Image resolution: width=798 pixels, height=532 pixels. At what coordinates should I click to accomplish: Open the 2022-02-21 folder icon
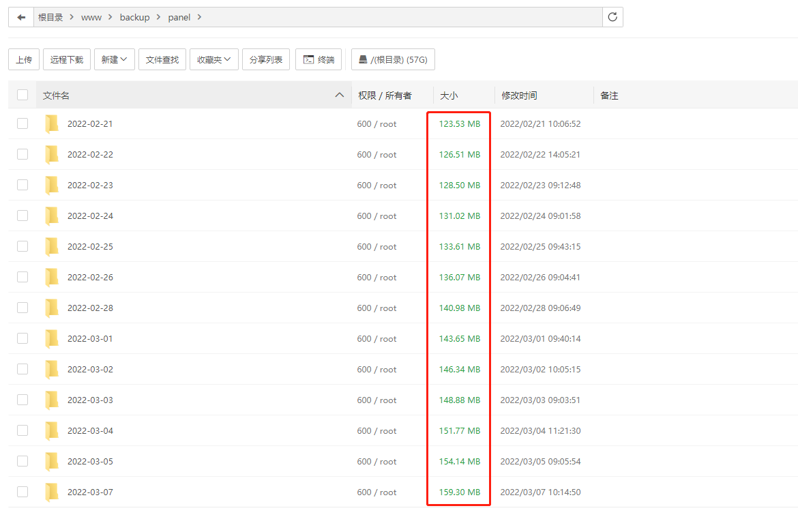(52, 123)
